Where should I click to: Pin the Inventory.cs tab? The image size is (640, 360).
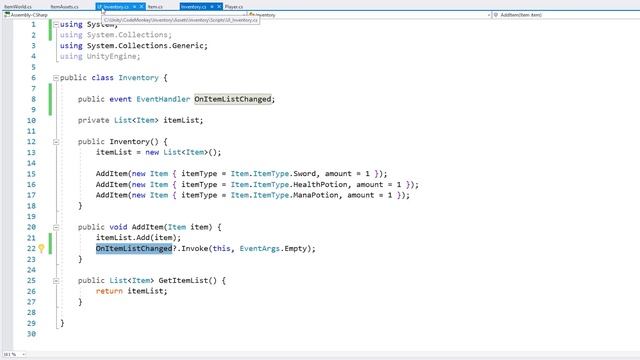tap(212, 7)
